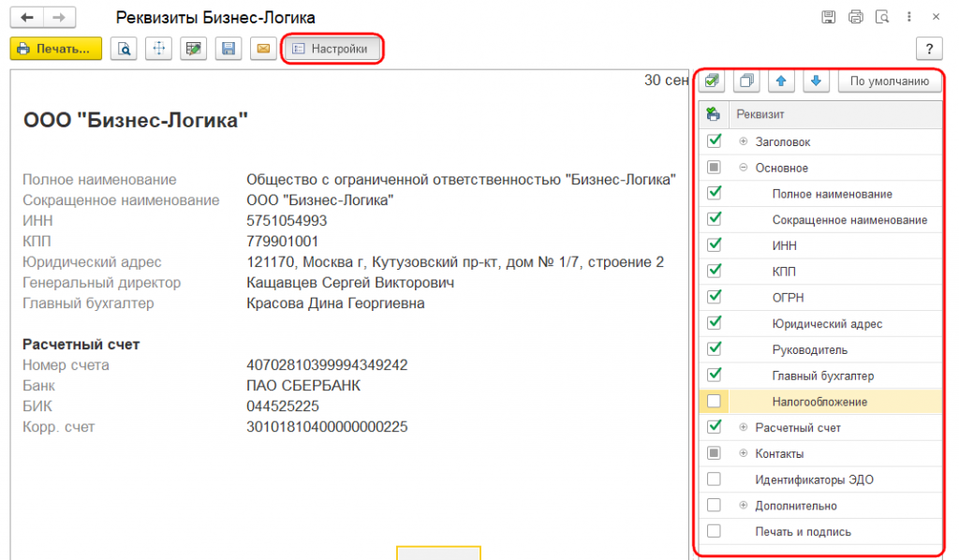Click the fit-to-page crosshair toolbar icon
959x560 pixels.
point(159,49)
